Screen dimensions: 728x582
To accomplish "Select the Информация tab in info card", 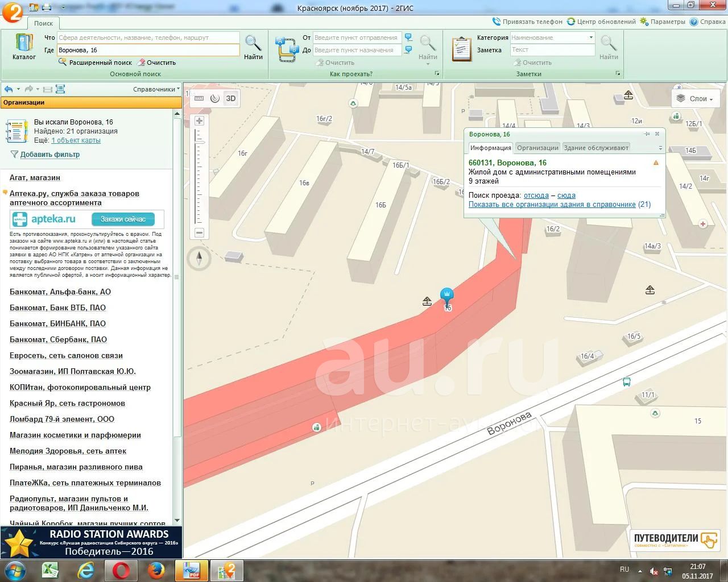I will [490, 148].
